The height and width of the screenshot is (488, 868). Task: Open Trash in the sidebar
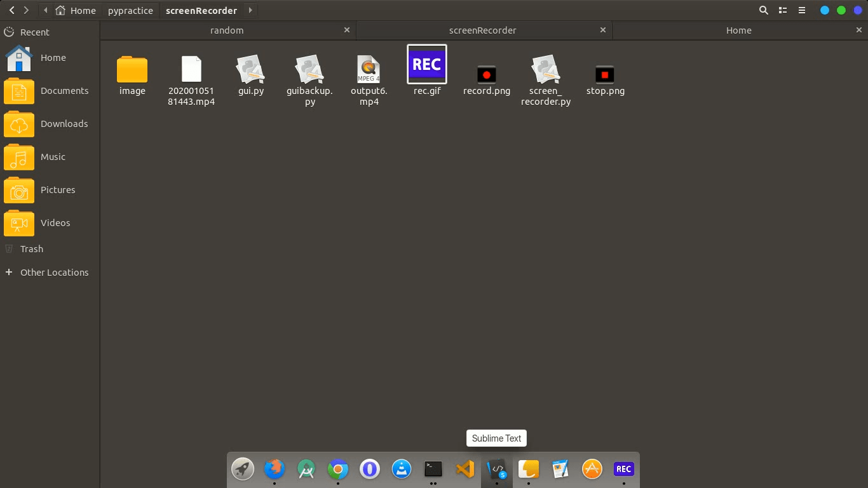50,249
